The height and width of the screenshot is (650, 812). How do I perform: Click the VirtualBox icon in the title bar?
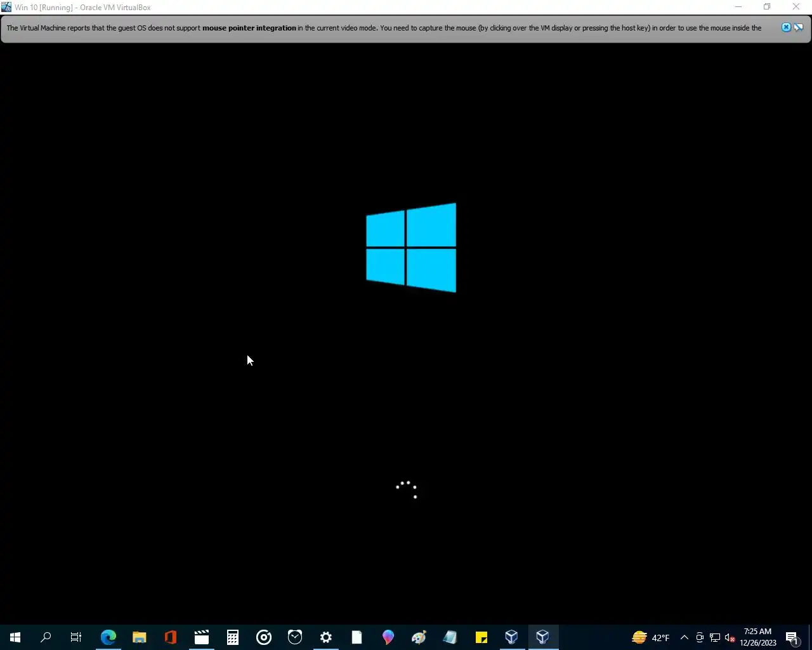pyautogui.click(x=6, y=7)
